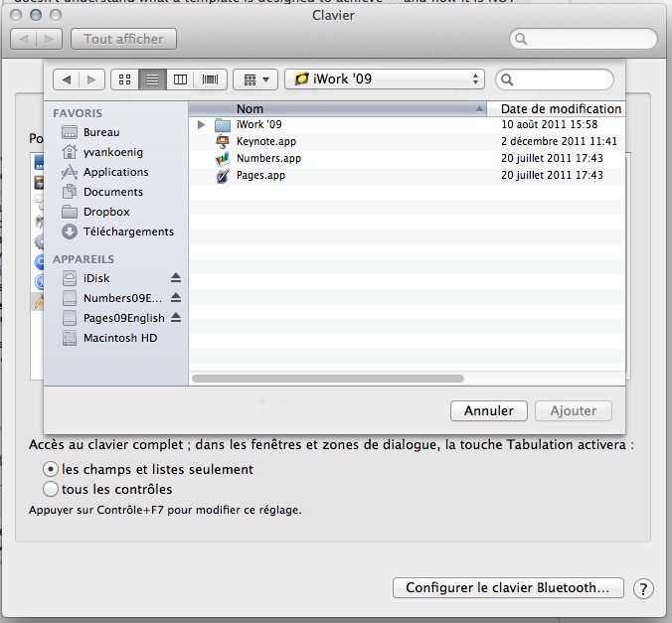Select Numbers.app in the file list
Viewport: 672px width, 623px height.
coord(407,158)
